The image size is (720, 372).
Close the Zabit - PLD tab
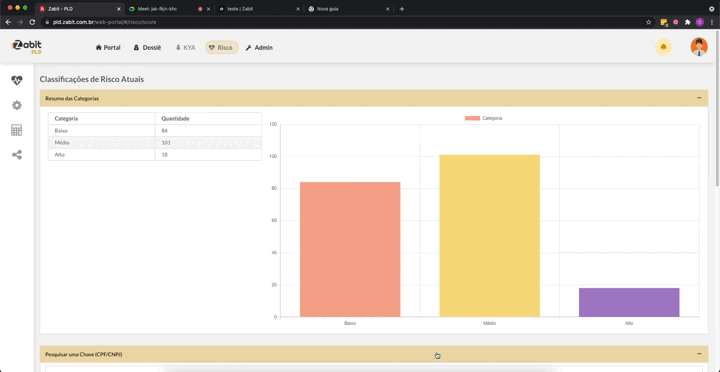click(119, 9)
